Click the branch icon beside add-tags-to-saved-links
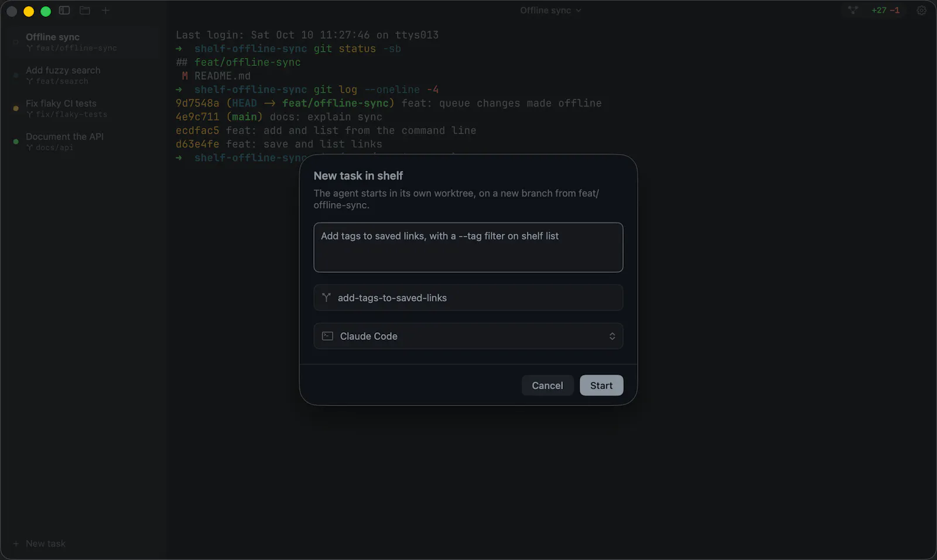Image resolution: width=937 pixels, height=560 pixels. click(326, 298)
